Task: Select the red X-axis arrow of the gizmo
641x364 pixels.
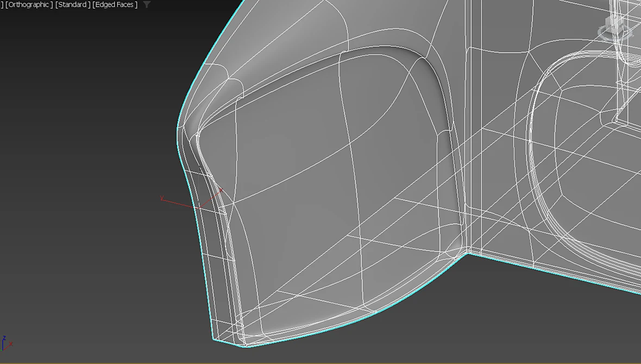Action: pyautogui.click(x=211, y=198)
